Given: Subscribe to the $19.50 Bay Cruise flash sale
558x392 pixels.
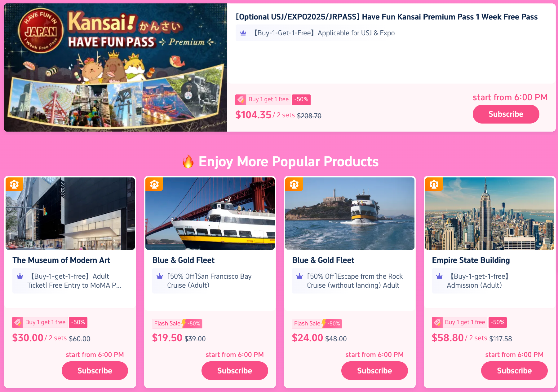Looking at the screenshot, I should (235, 371).
